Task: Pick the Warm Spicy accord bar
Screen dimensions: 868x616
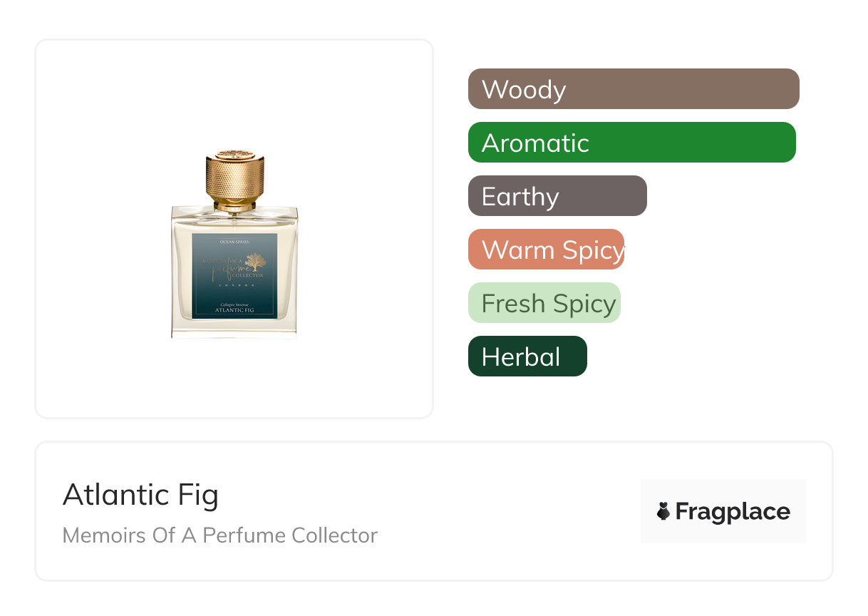Action: [x=546, y=250]
